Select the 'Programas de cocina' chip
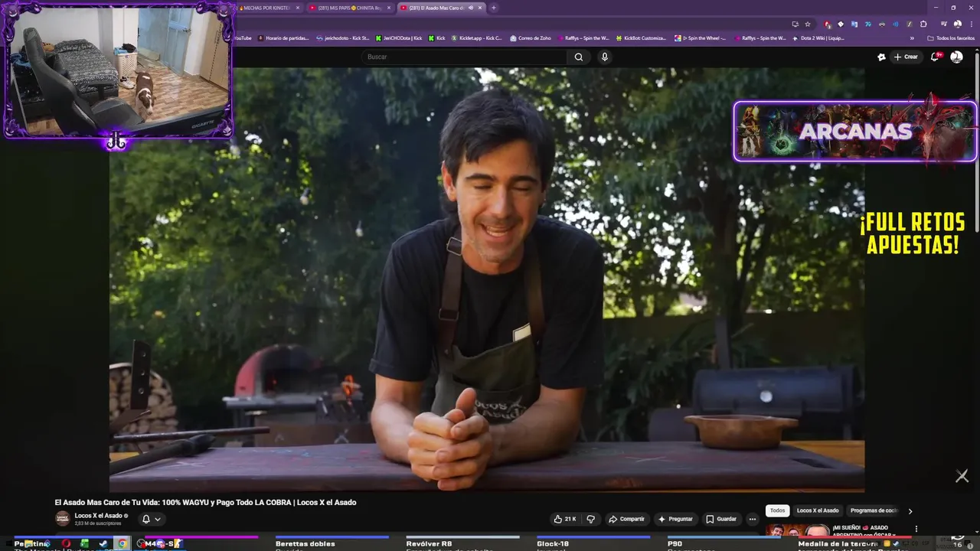The image size is (980, 551). coord(873,510)
